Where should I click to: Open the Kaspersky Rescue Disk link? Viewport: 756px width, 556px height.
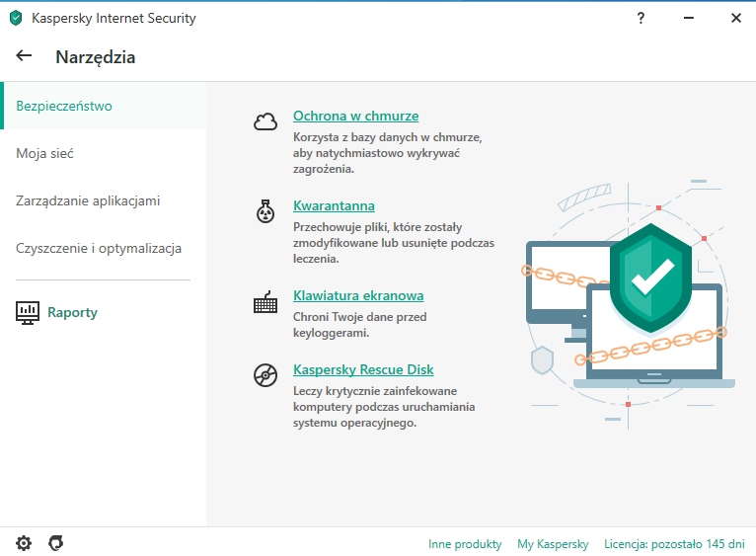(x=363, y=369)
